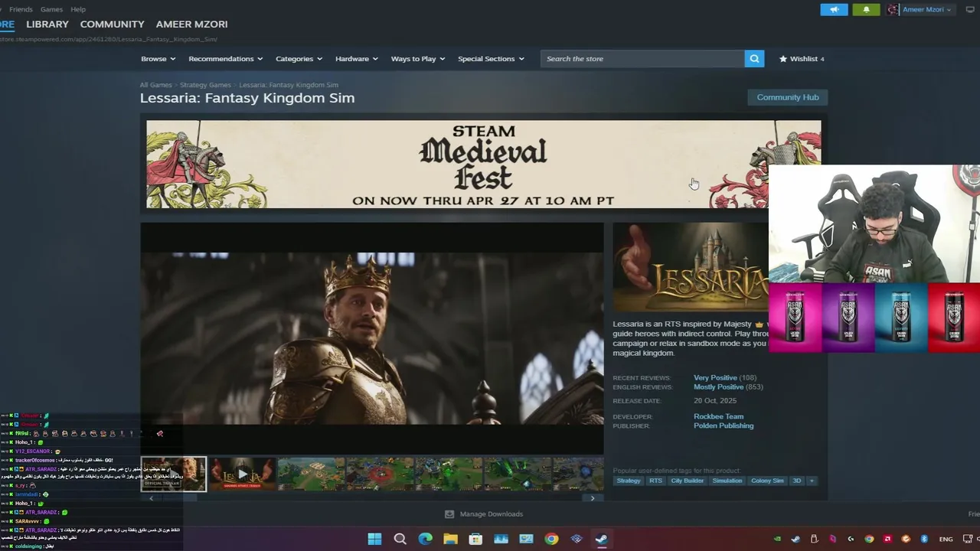
Task: Open Google Chrome from taskbar
Action: pos(551,539)
